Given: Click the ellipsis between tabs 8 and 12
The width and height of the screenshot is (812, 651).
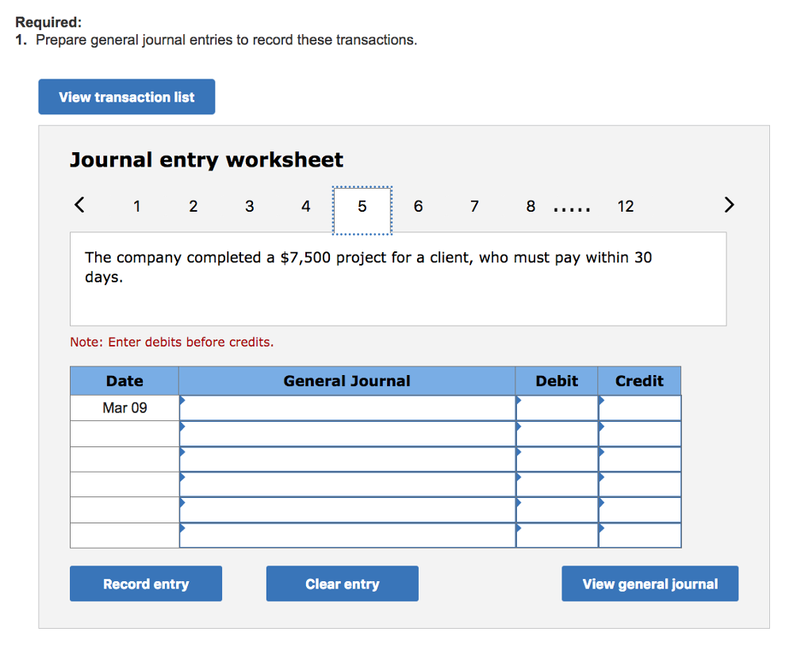Looking at the screenshot, I should click(x=572, y=209).
